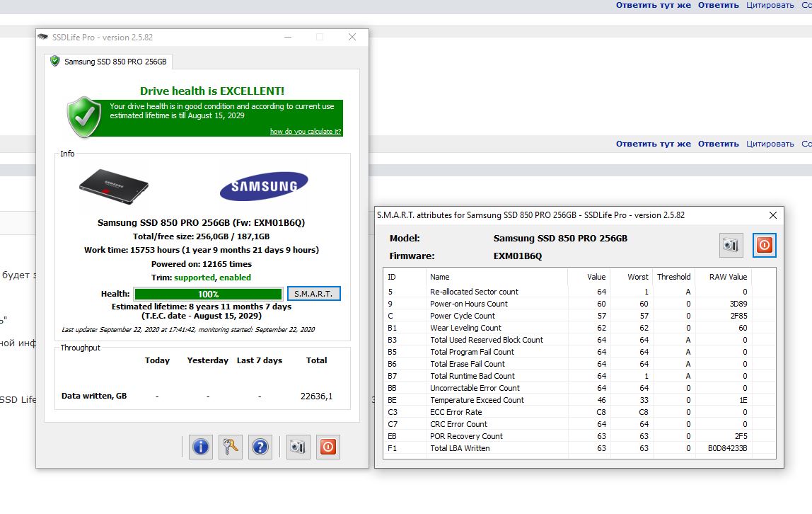The image size is (812, 514).
Task: Open the blue question mark help icon
Action: 260,447
